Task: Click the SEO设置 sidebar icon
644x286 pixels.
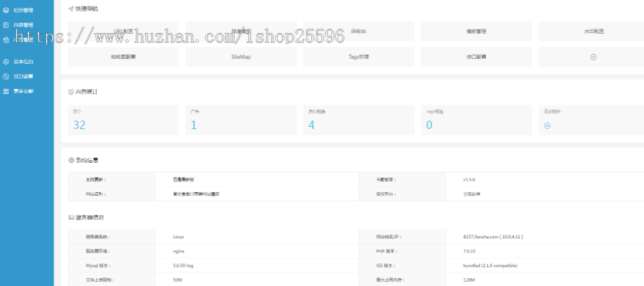Action: pos(6,77)
